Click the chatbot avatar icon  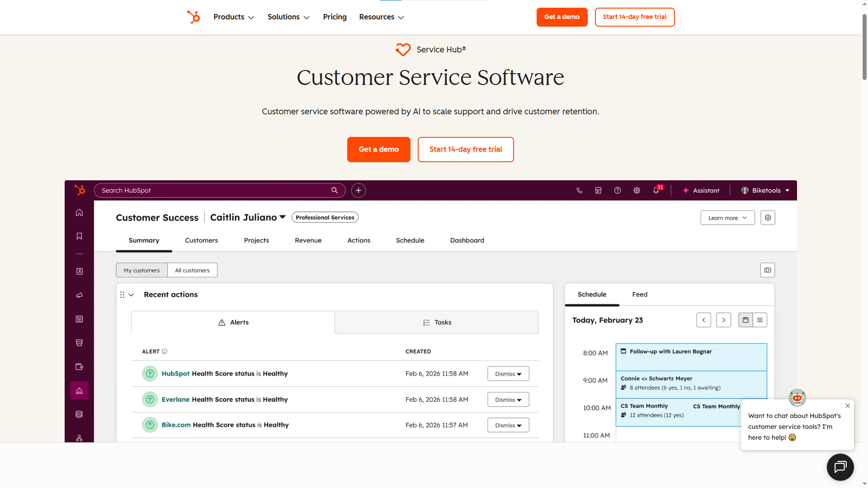tap(797, 398)
